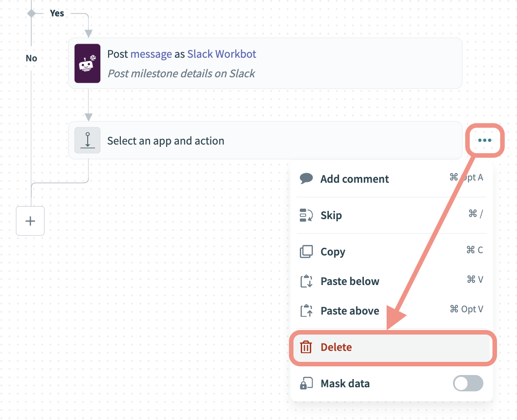Open the "message" link in Slack step
517x420 pixels.
point(151,54)
